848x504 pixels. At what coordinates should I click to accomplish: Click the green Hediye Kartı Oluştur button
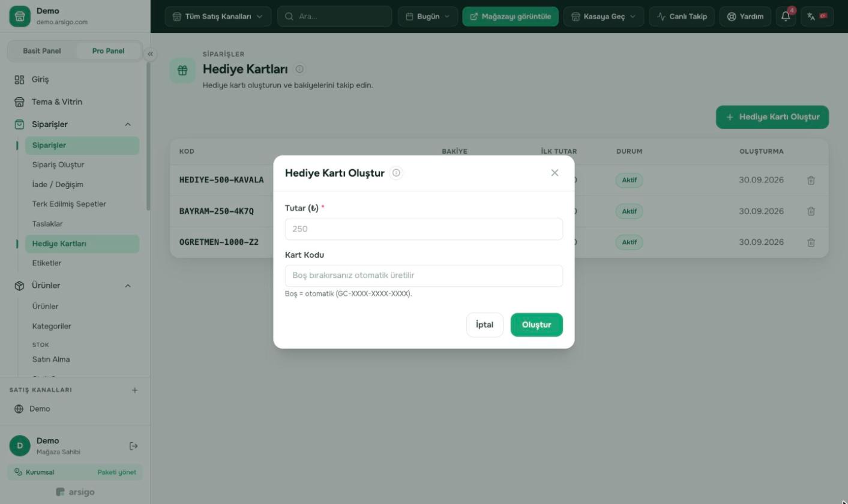pyautogui.click(x=772, y=117)
